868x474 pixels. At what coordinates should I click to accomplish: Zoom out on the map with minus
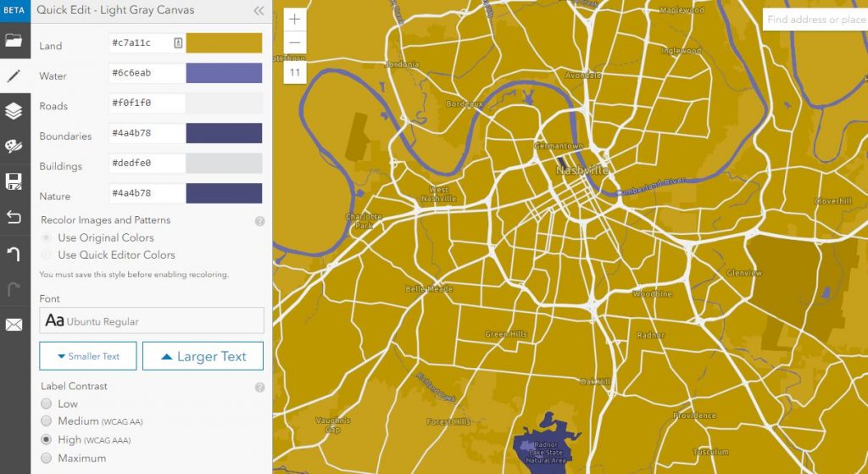(294, 42)
